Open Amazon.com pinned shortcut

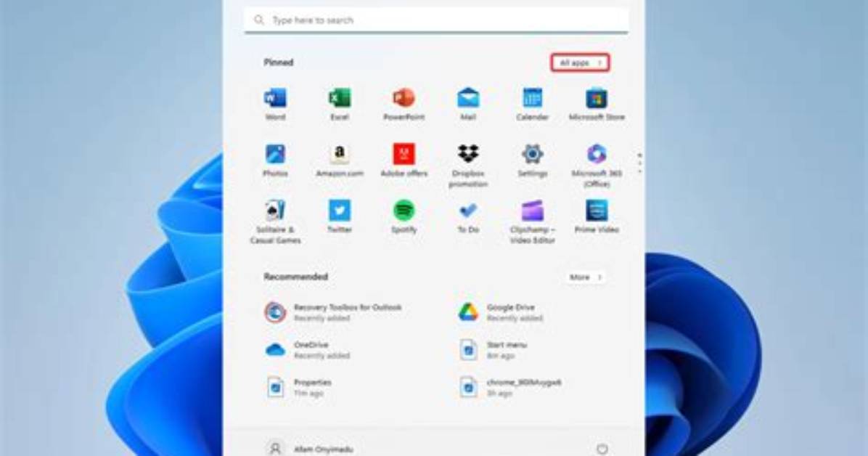(x=340, y=160)
